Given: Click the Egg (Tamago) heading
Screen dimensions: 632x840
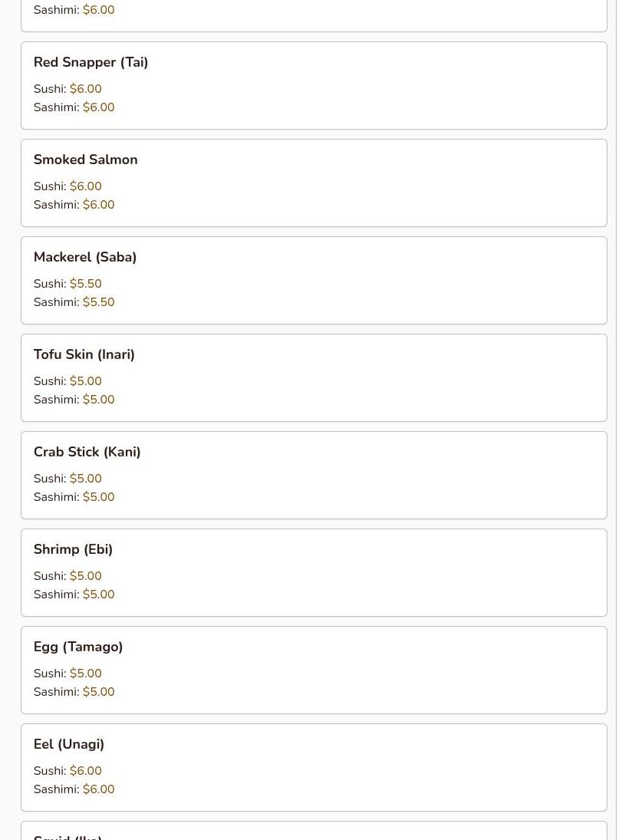Looking at the screenshot, I should click(77, 647).
